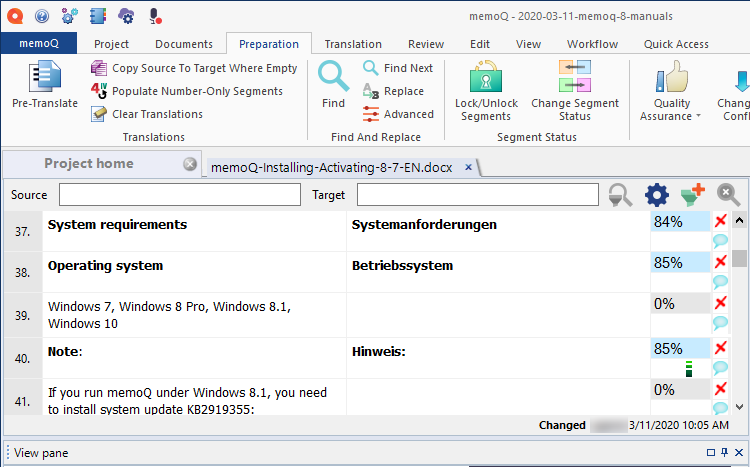
Task: Select source text 'Operating system'
Action: click(105, 266)
